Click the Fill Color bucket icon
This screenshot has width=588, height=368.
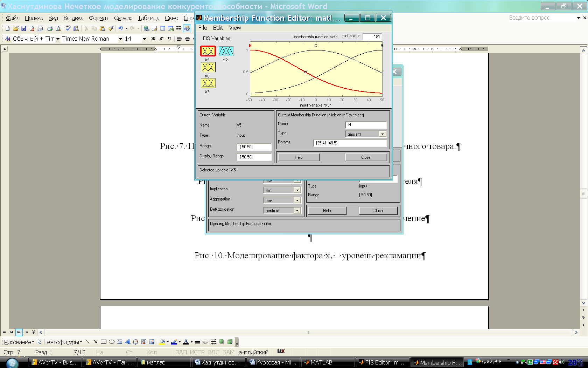click(162, 342)
